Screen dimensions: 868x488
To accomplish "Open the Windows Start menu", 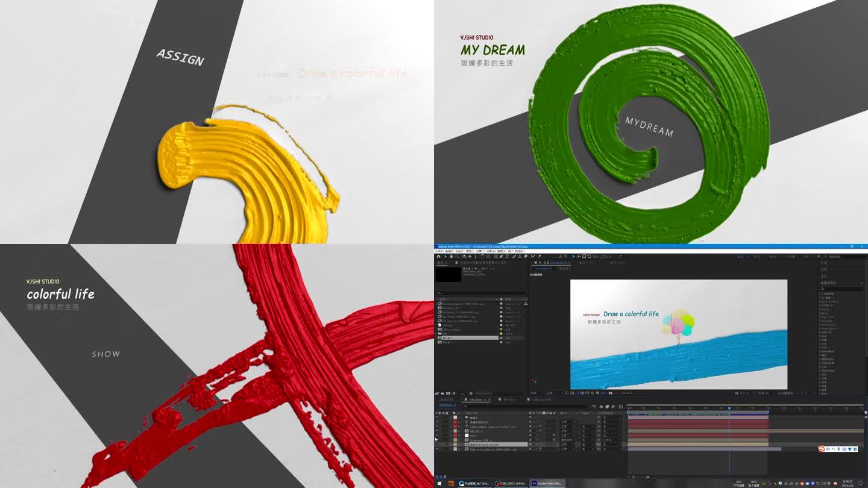I will point(438,483).
